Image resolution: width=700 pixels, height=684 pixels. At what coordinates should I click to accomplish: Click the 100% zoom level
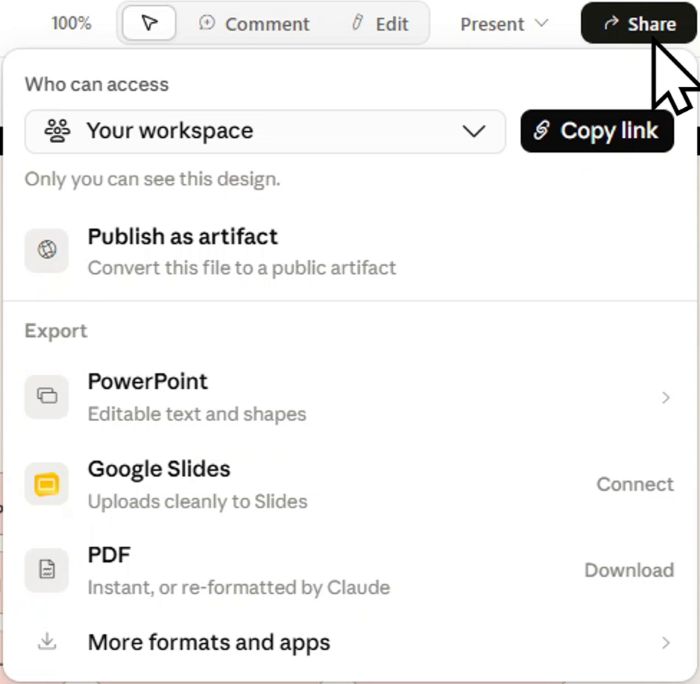coord(71,23)
